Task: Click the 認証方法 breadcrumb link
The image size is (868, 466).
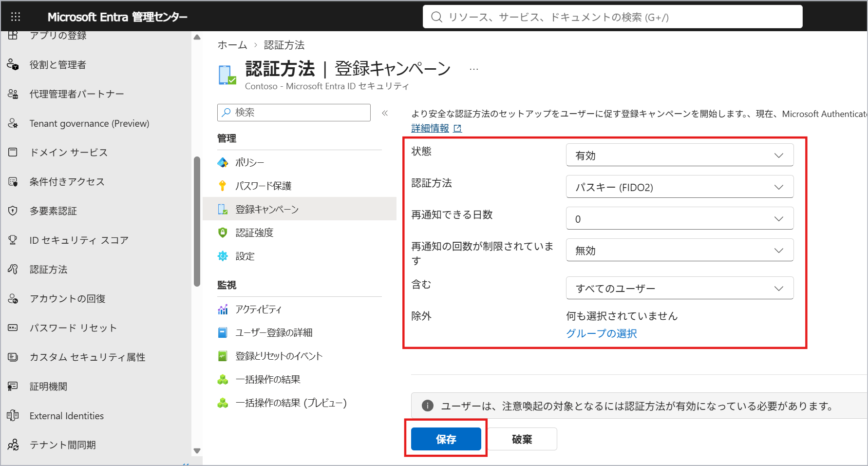Action: pos(284,45)
